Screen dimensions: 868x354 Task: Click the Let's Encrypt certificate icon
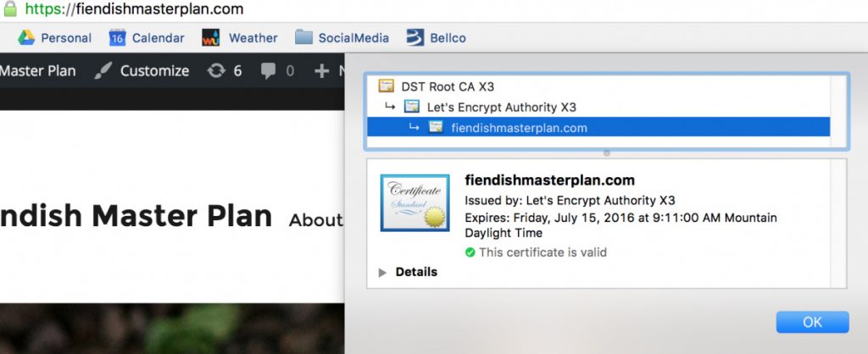(x=412, y=106)
